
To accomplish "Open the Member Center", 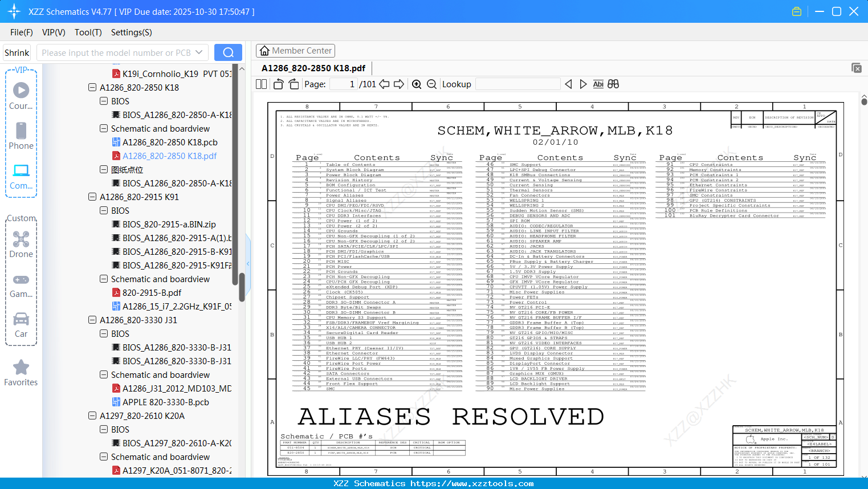I will [x=296, y=51].
